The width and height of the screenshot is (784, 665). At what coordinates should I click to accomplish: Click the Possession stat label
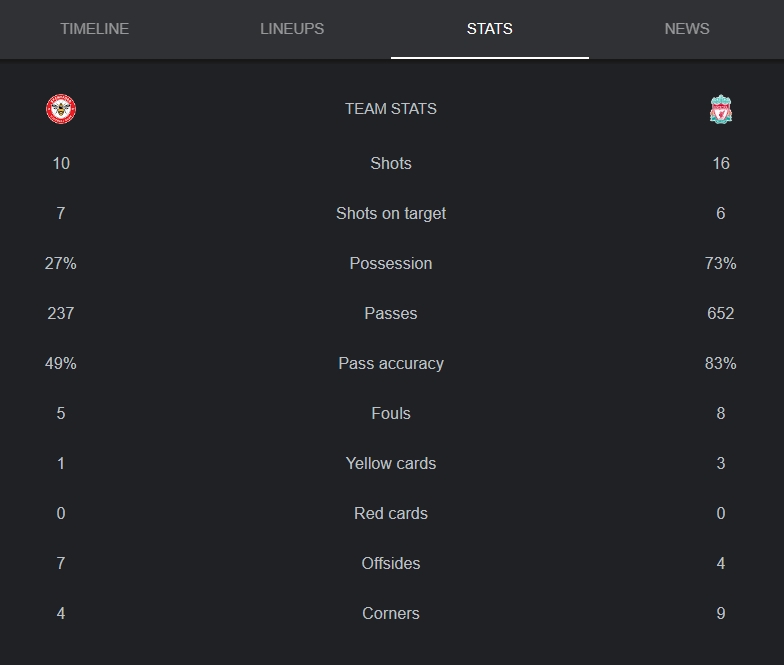pos(391,264)
